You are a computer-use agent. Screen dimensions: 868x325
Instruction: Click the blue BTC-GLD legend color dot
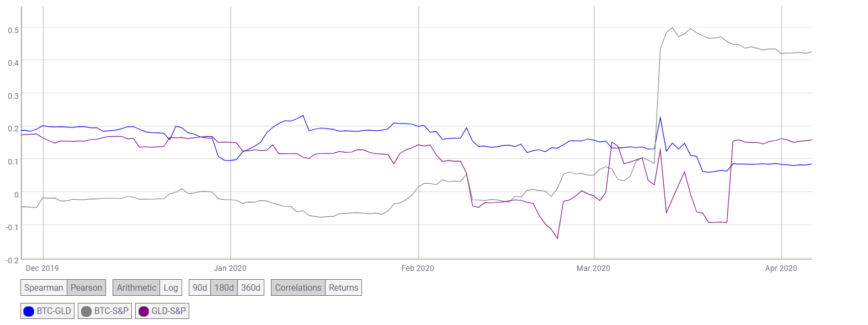pos(28,311)
